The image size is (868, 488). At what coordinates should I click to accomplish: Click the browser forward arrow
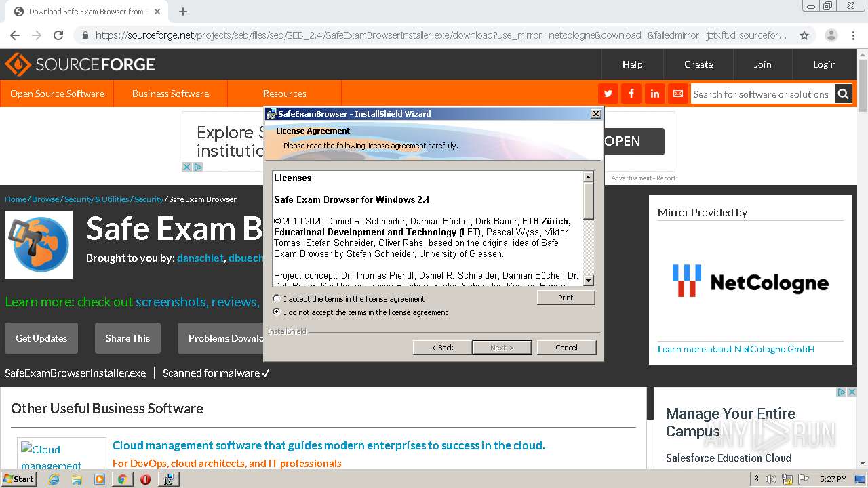click(37, 35)
